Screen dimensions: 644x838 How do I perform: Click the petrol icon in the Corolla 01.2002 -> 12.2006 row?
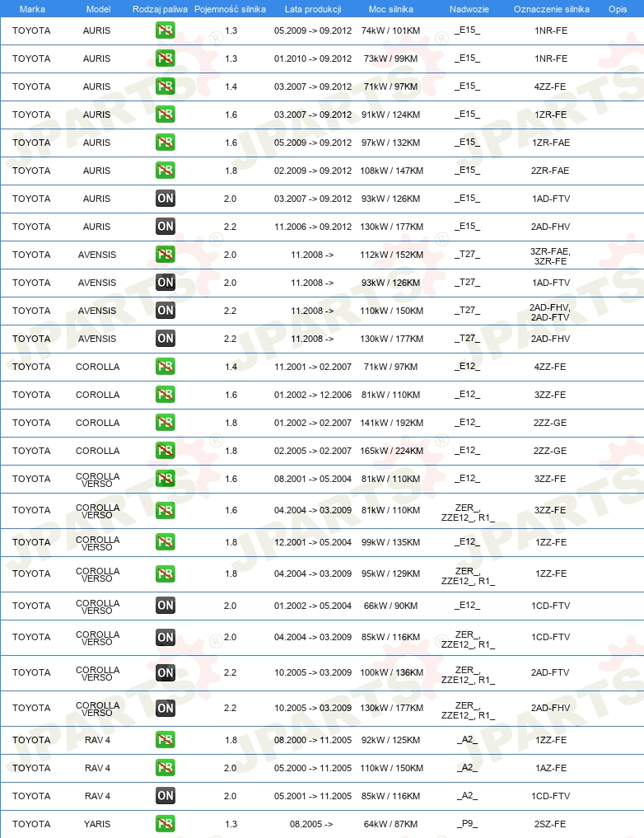click(166, 395)
